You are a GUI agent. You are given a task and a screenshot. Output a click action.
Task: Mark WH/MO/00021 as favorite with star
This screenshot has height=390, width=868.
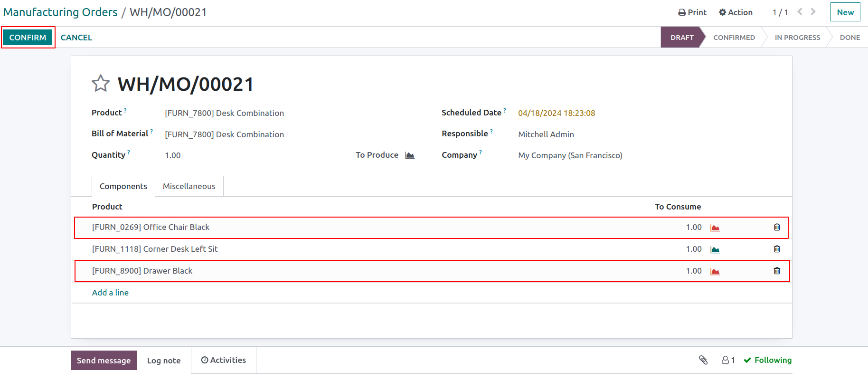pyautogui.click(x=101, y=84)
